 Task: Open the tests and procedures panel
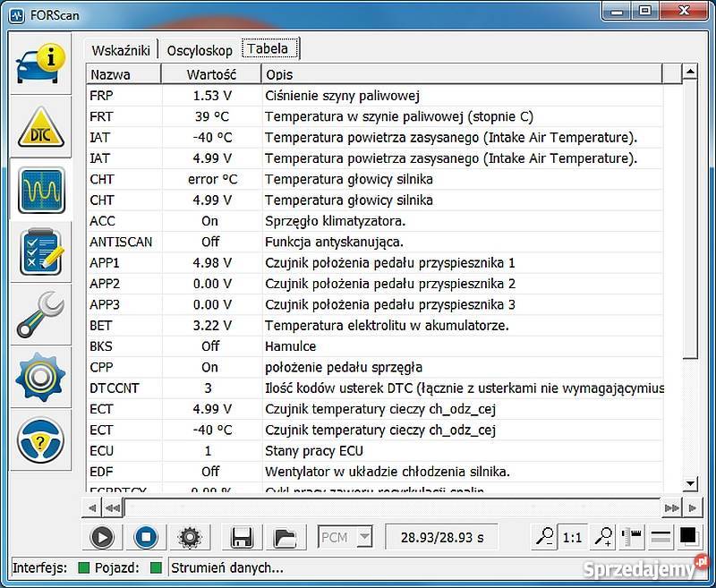coord(40,253)
